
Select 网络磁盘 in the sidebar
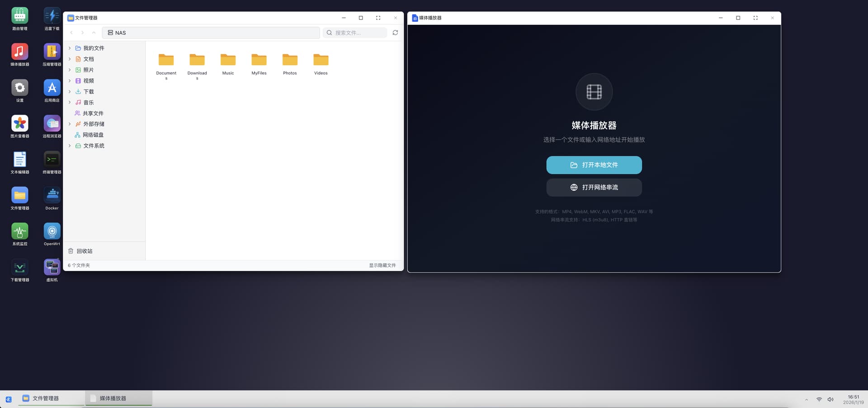(x=93, y=135)
